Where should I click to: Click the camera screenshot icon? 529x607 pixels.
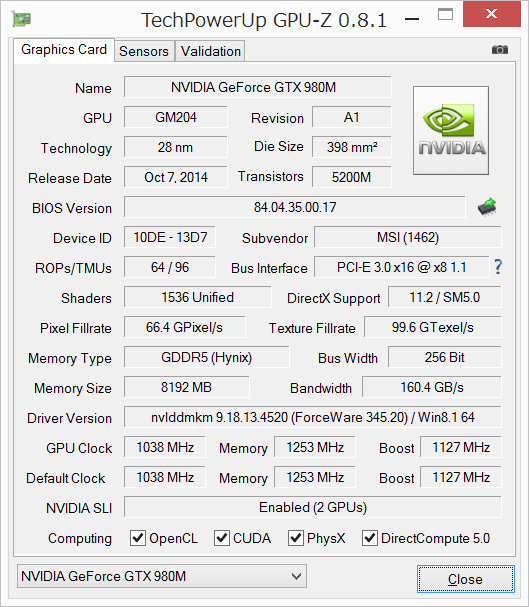(x=500, y=50)
